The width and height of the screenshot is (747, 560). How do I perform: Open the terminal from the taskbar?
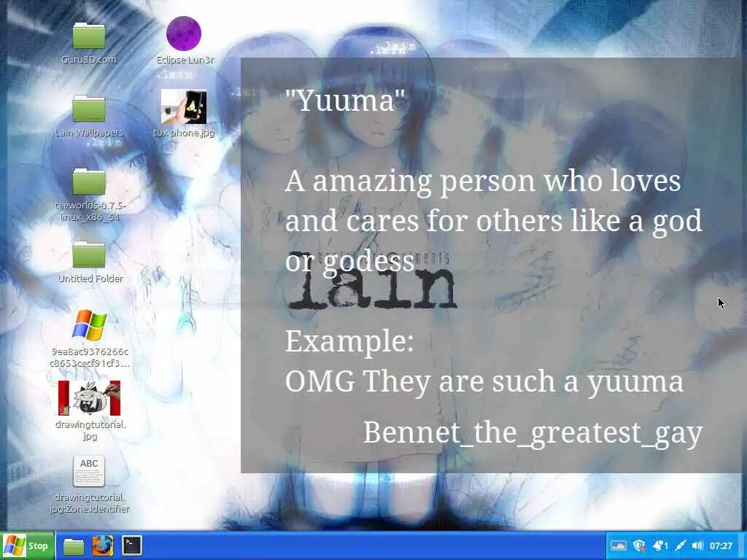tap(132, 545)
